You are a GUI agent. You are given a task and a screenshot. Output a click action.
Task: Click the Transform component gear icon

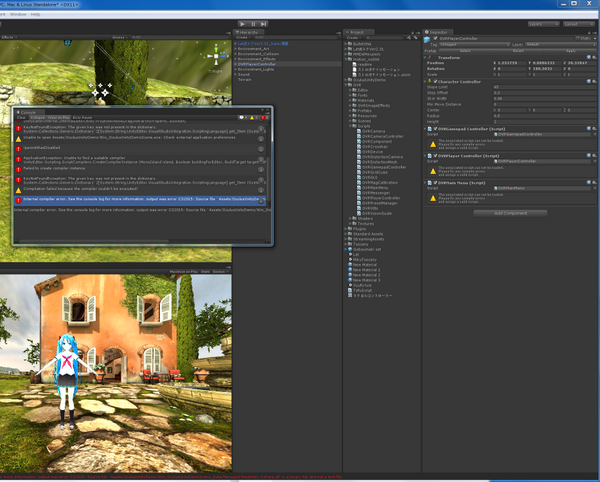[x=594, y=57]
